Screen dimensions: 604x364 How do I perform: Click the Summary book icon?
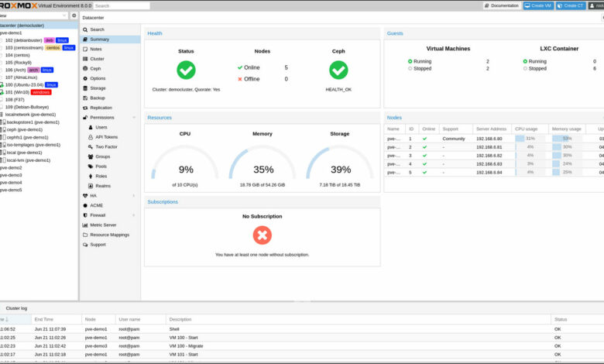tap(85, 39)
